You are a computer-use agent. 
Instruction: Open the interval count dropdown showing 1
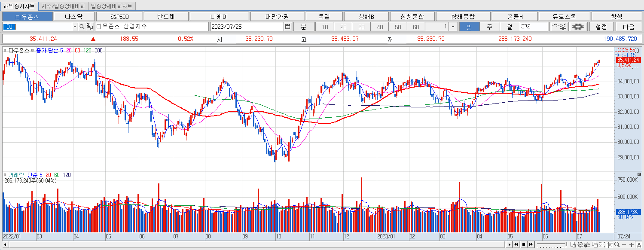point(453,27)
